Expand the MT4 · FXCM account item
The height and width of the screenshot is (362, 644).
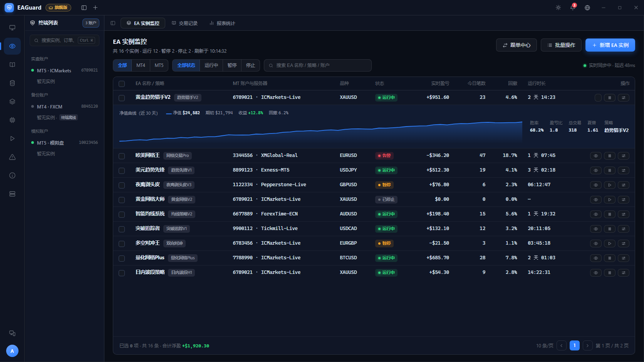coord(64,107)
